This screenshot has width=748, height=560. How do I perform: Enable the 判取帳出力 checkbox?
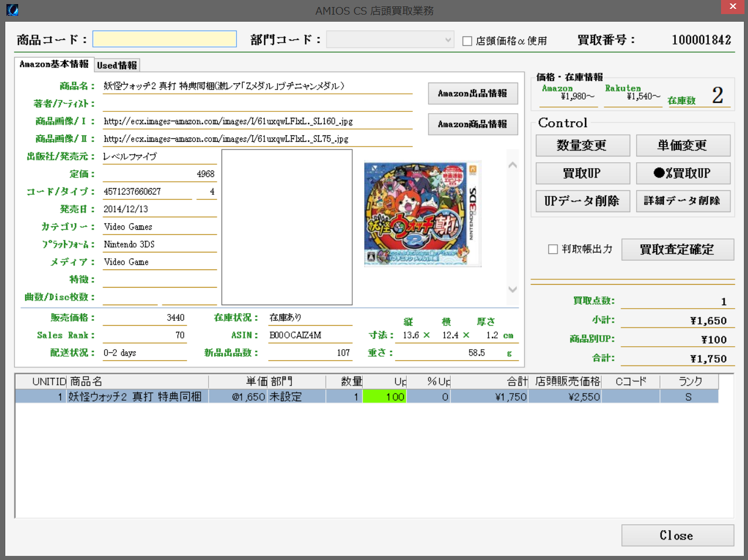tap(553, 249)
